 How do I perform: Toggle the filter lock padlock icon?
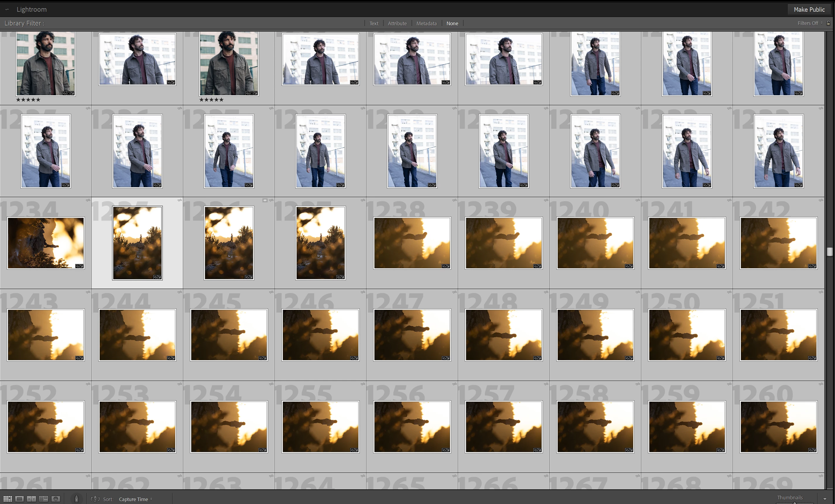click(828, 23)
